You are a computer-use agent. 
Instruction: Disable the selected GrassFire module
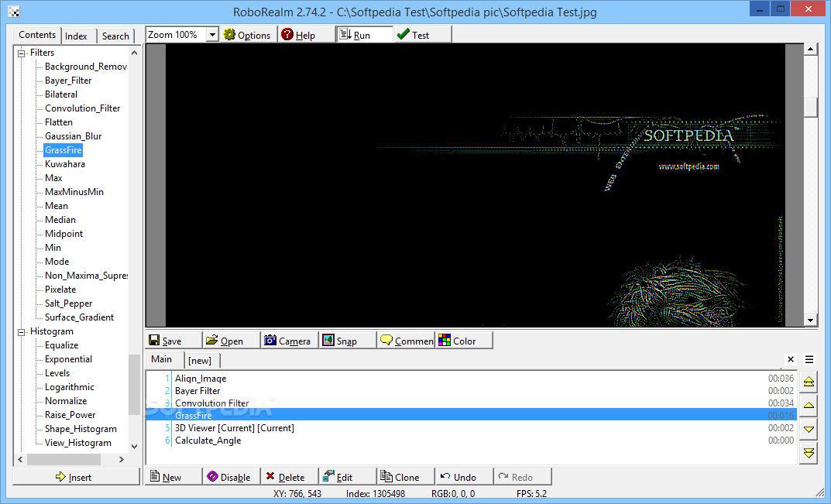pyautogui.click(x=232, y=477)
